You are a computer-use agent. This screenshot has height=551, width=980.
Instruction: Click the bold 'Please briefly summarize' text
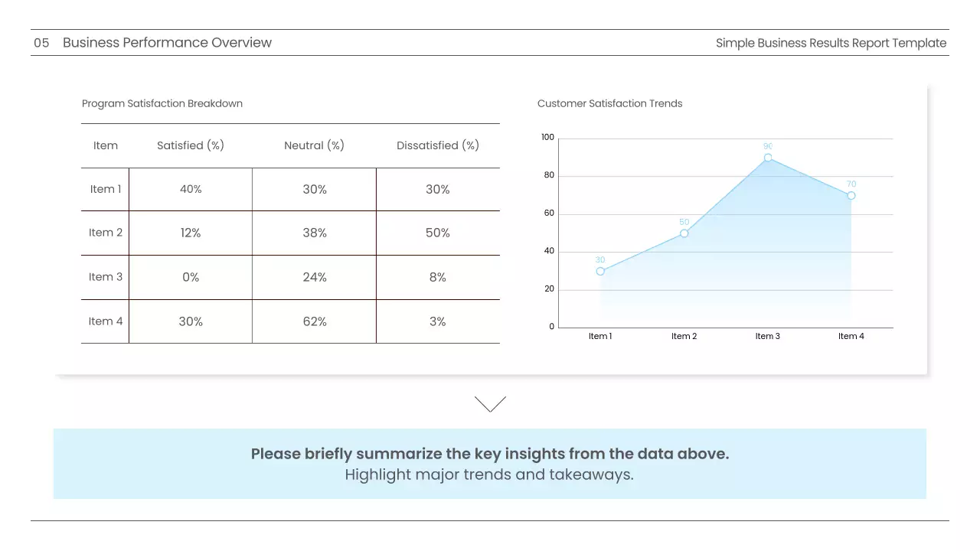click(490, 454)
